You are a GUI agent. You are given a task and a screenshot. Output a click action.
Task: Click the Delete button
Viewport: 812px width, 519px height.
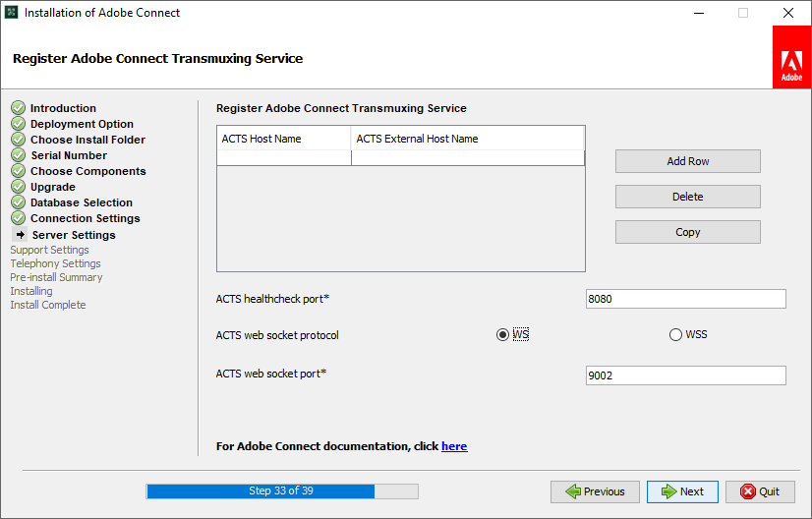click(688, 197)
